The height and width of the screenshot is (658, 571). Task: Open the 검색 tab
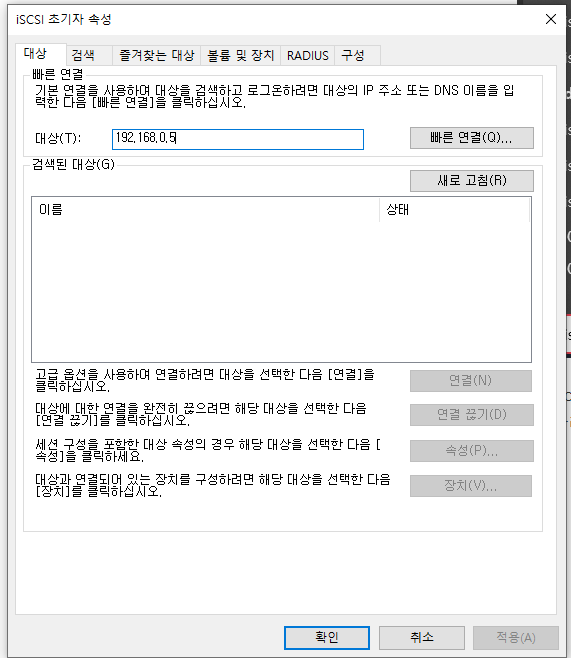(89, 55)
